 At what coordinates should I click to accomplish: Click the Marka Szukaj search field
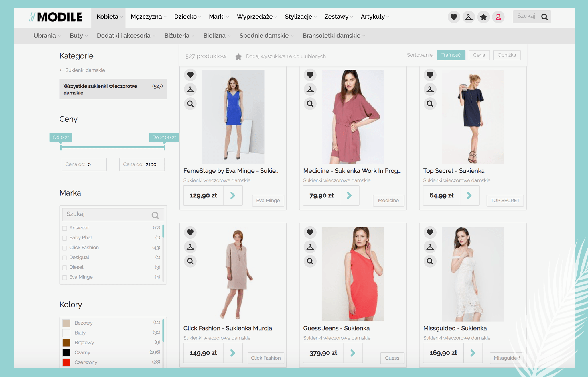coord(113,215)
